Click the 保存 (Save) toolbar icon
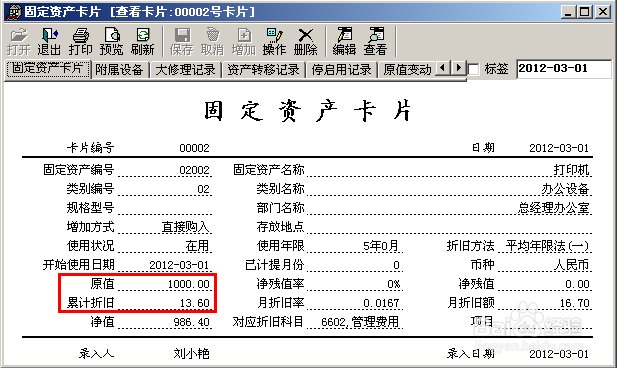This screenshot has height=368, width=617. click(182, 42)
